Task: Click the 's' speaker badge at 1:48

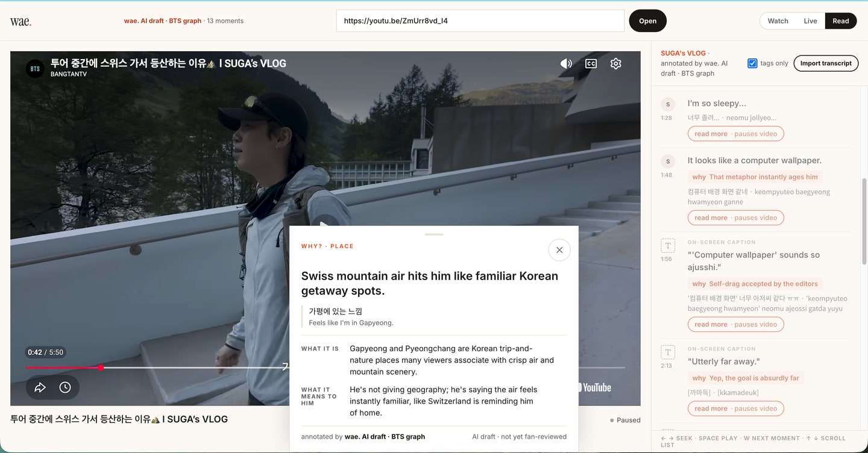Action: click(668, 161)
